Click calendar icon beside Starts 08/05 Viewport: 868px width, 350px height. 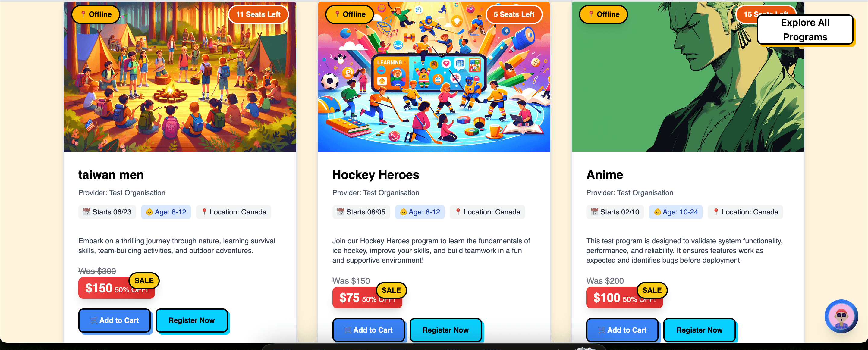(340, 212)
